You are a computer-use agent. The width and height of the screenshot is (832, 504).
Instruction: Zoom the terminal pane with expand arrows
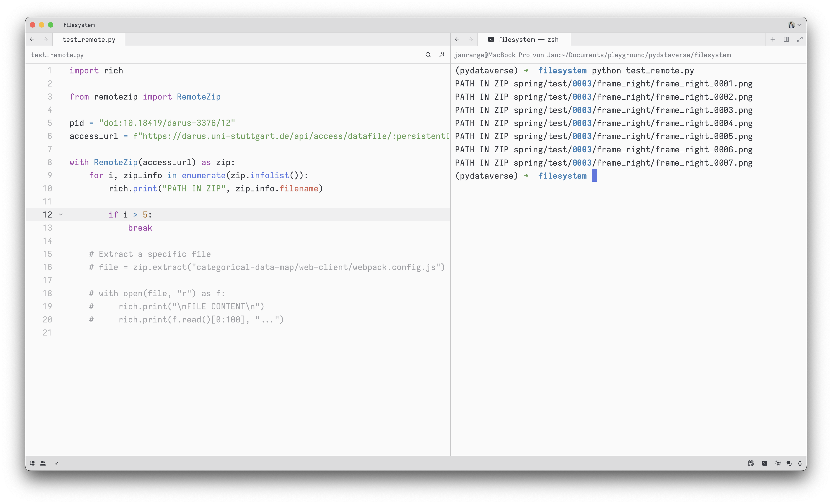[800, 40]
